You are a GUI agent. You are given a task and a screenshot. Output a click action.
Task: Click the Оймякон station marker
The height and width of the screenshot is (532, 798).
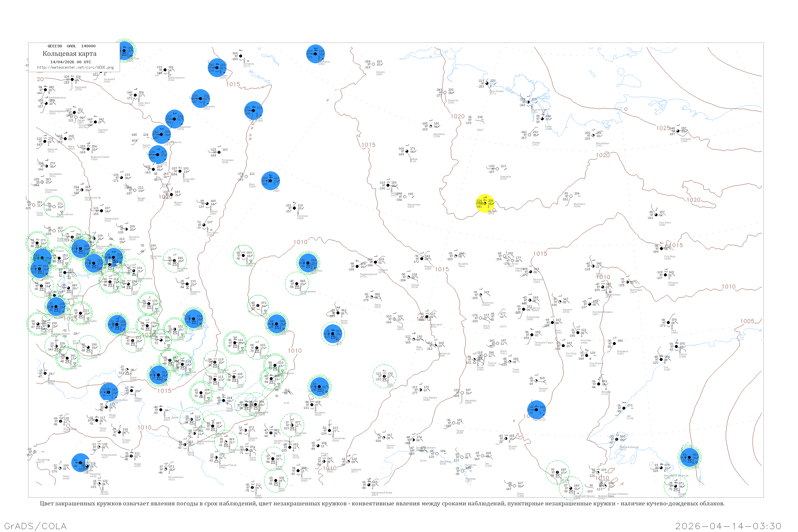coord(666,275)
